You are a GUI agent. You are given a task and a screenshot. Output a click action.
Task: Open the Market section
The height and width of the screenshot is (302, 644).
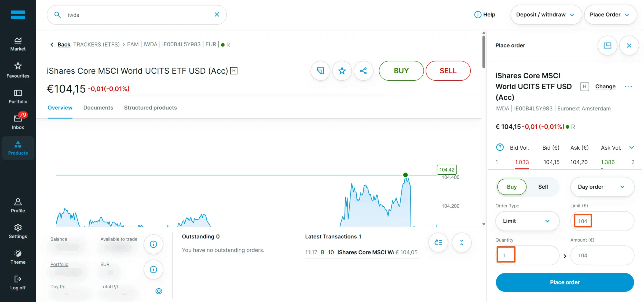point(18,44)
